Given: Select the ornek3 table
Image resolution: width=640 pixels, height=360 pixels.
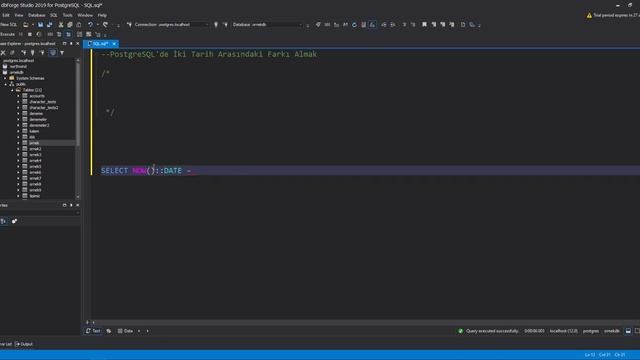Looking at the screenshot, I should pos(35,155).
